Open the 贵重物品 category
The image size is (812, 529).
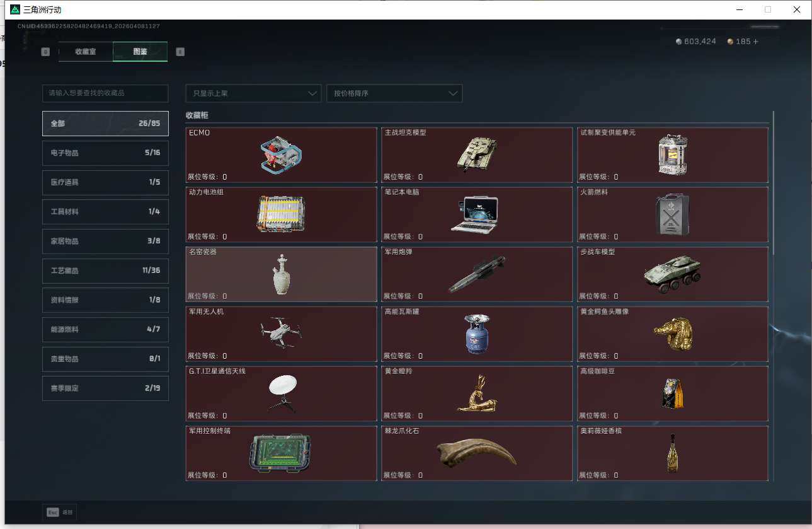(x=105, y=359)
